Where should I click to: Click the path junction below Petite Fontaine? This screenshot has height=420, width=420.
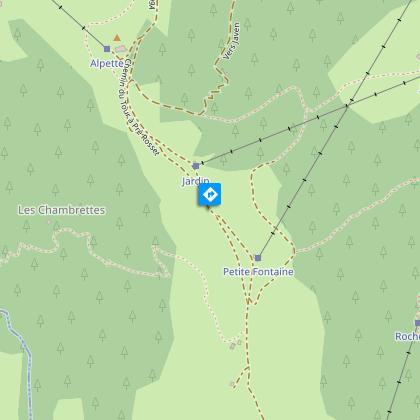pyautogui.click(x=249, y=303)
